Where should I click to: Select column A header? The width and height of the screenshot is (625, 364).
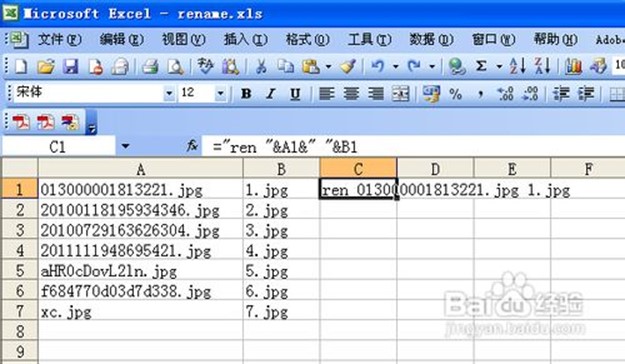click(140, 168)
